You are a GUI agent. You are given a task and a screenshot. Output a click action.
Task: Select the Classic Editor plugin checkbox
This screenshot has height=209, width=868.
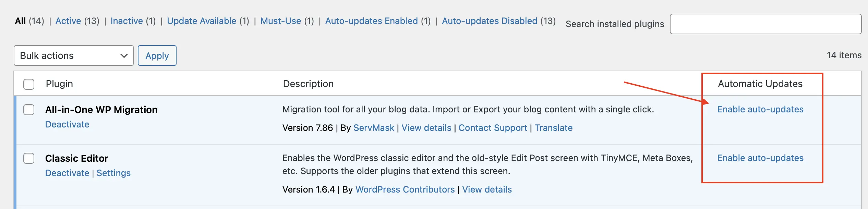click(x=29, y=159)
